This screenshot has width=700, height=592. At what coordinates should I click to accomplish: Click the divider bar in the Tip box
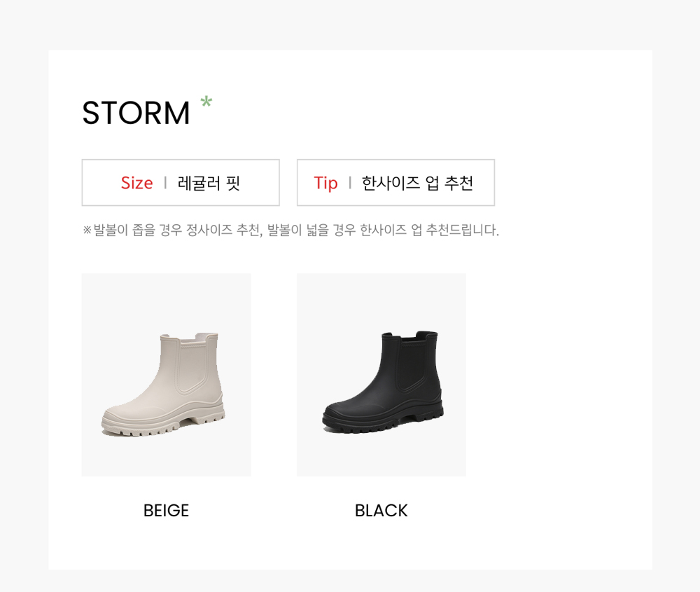click(350, 182)
